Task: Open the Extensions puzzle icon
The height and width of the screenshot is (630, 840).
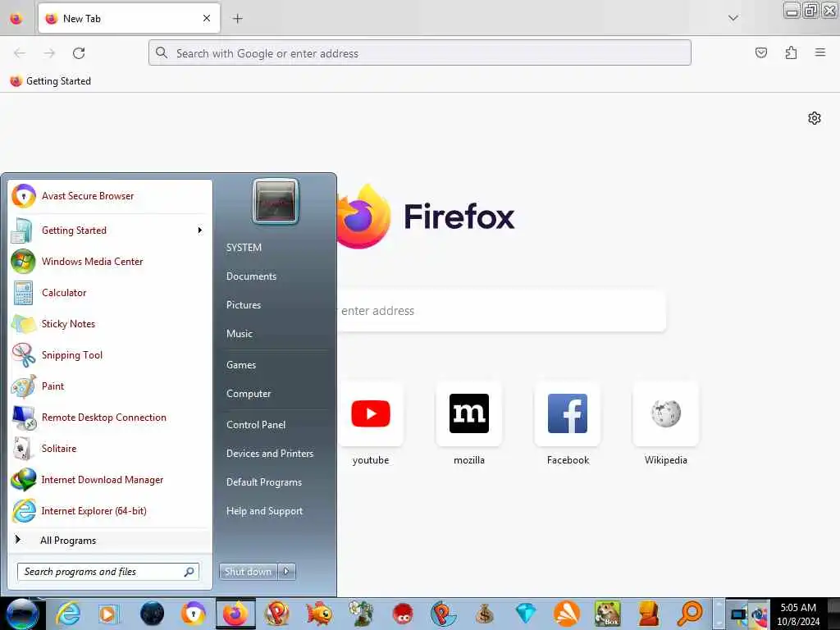Action: point(791,52)
